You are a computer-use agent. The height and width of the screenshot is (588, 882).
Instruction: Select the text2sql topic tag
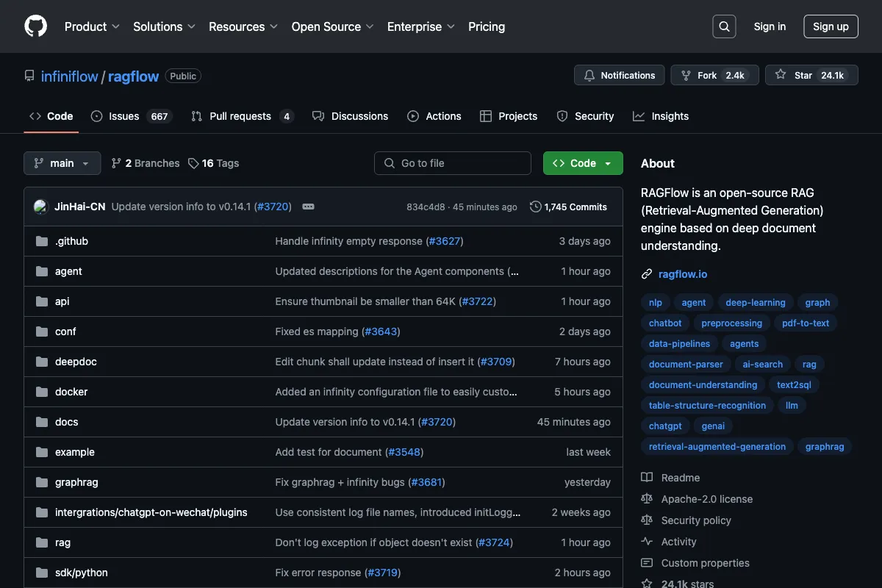(795, 384)
